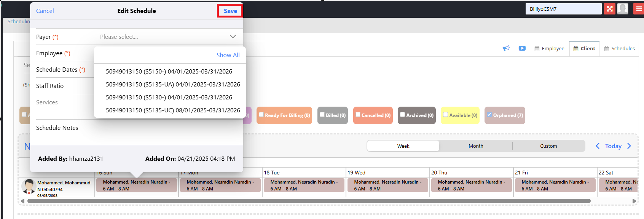Image resolution: width=644 pixels, height=219 pixels.
Task: Click the red fullscreen expand icon
Action: [609, 9]
